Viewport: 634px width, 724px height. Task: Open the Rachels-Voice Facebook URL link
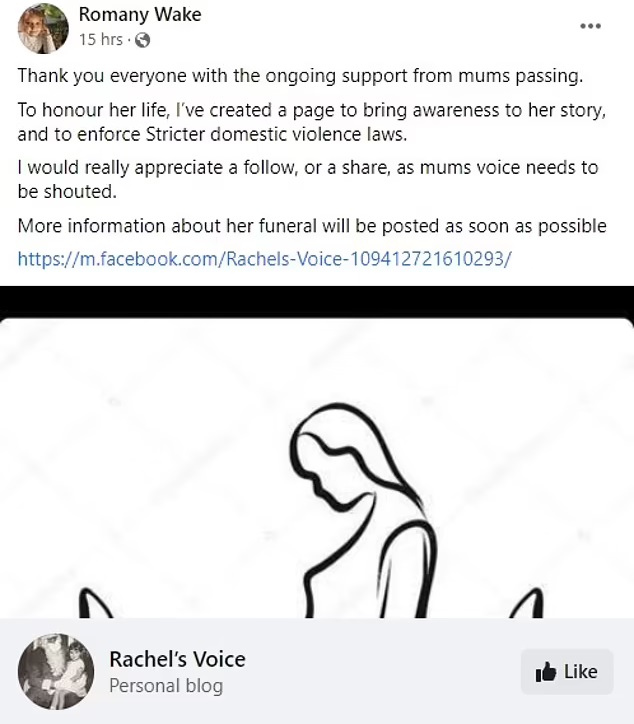[264, 258]
